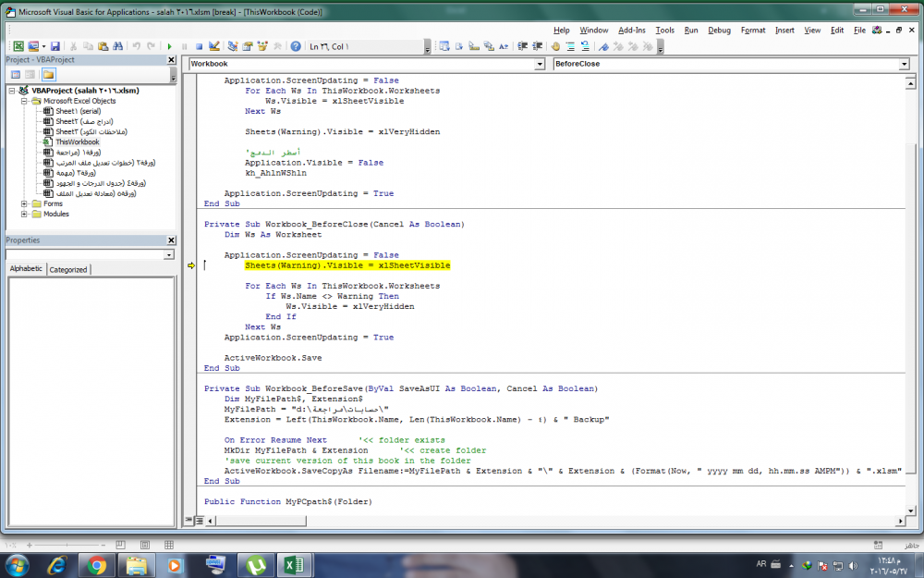Collapse the VBAProject root node
This screenshot has width=924, height=578.
pos(12,91)
